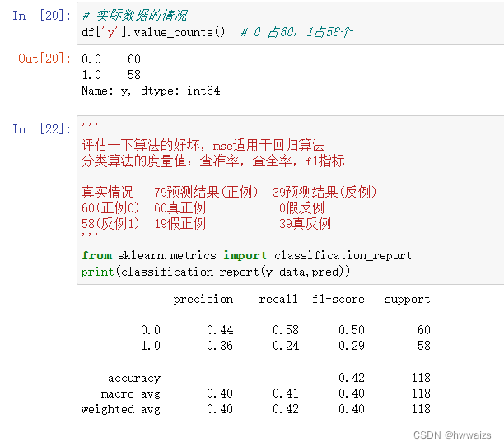Click '0假反例' text
Viewport: 504px width, 447px height.
tap(301, 208)
